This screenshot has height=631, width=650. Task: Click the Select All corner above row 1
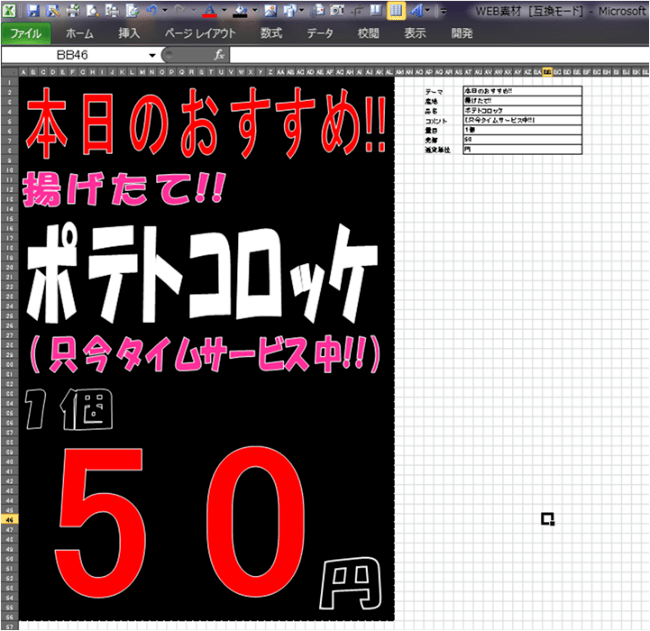coord(10,72)
